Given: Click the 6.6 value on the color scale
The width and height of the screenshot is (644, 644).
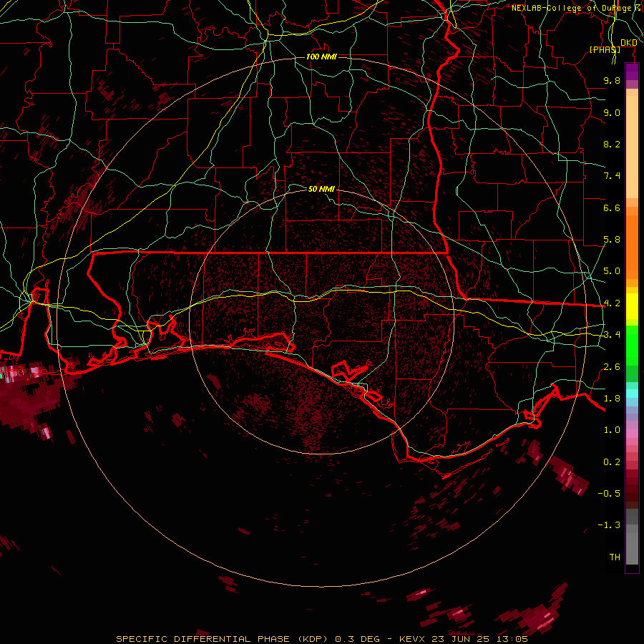Looking at the screenshot, I should tap(612, 208).
